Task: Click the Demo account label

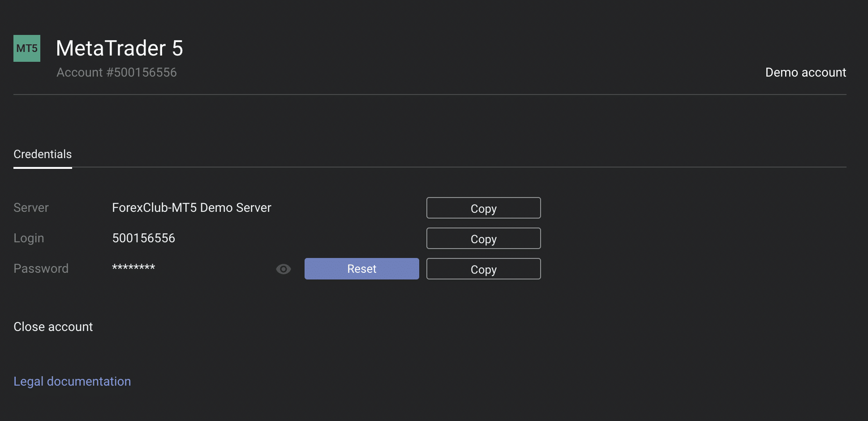Action: [806, 73]
